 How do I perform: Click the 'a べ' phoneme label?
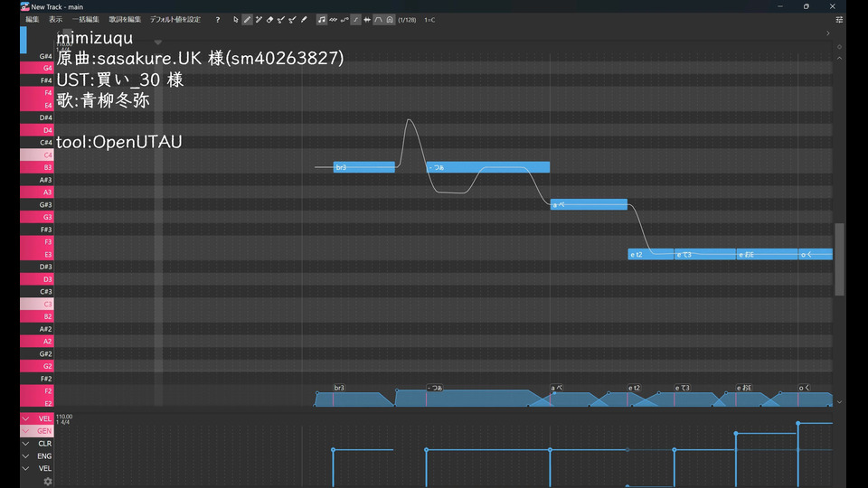pyautogui.click(x=557, y=388)
